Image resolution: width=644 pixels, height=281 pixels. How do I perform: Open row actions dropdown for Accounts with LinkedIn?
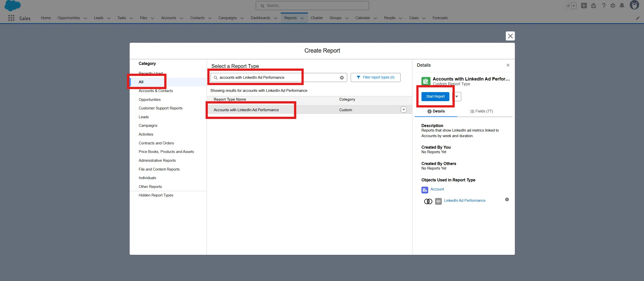[404, 110]
